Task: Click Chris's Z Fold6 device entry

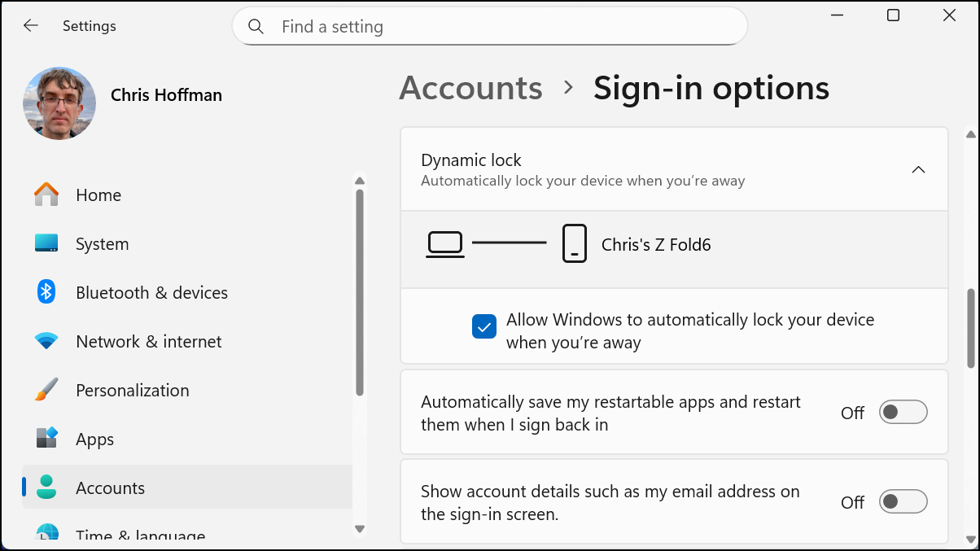Action: coord(654,243)
